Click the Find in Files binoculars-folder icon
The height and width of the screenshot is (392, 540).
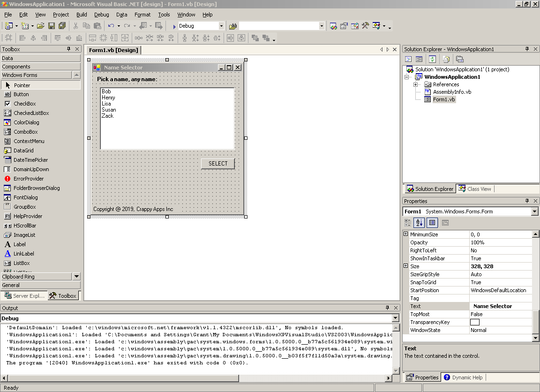tap(233, 26)
